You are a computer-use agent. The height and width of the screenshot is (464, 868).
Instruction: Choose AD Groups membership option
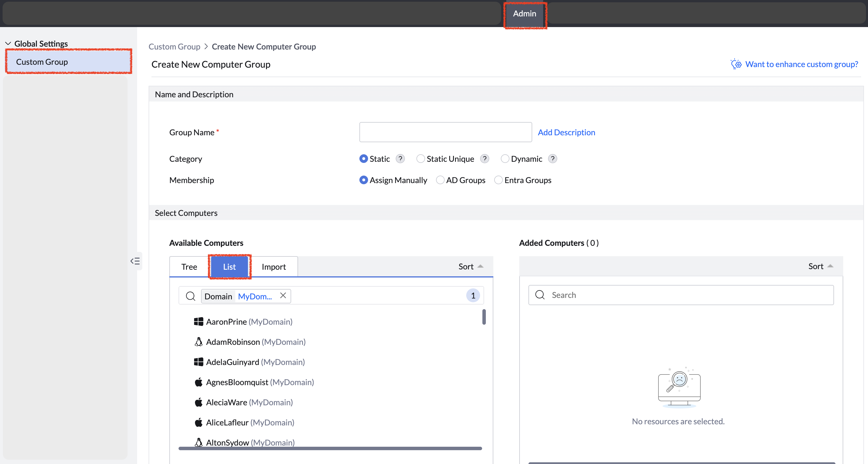[x=440, y=180]
